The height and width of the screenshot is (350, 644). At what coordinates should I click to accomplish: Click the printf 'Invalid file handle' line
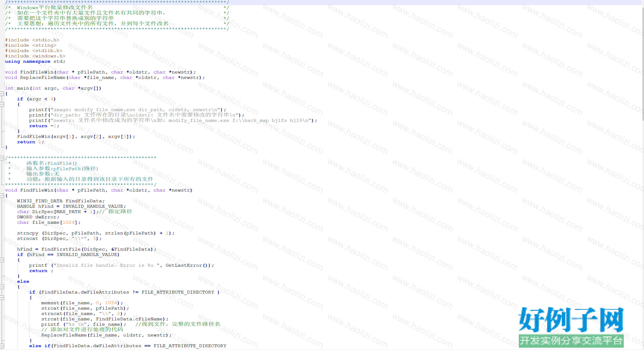click(122, 266)
